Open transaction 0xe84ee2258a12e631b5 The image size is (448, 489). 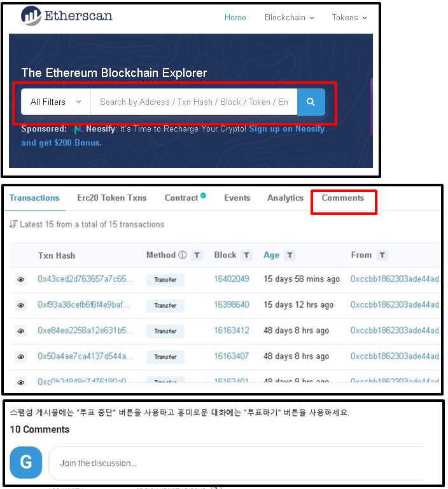[85, 330]
